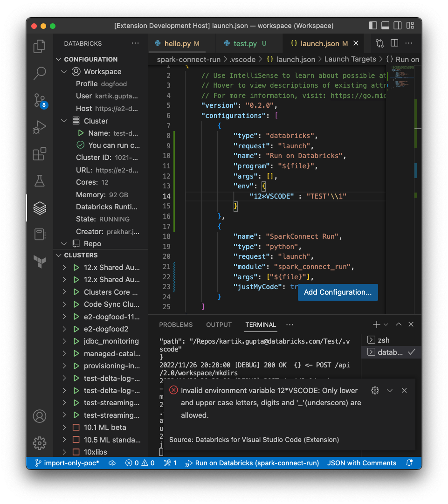Click import-only-poc* branch in status bar
This screenshot has height=504, width=448.
pos(67,463)
